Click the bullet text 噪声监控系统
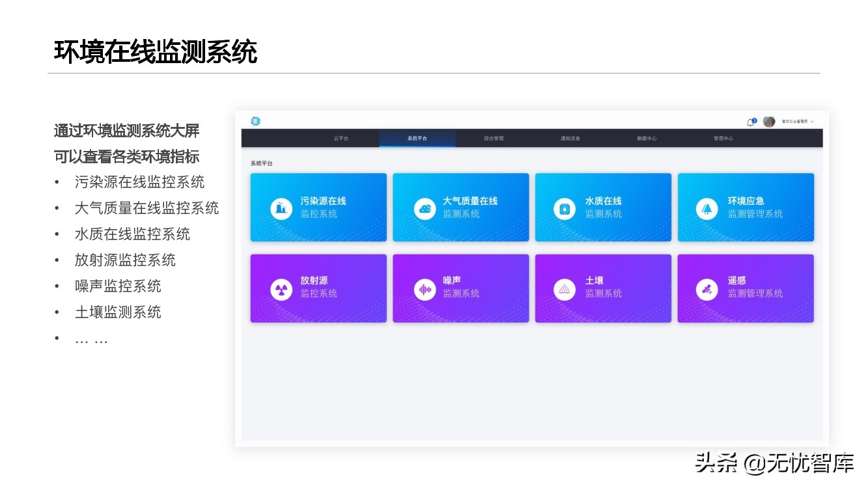The image size is (868, 488). click(x=118, y=286)
